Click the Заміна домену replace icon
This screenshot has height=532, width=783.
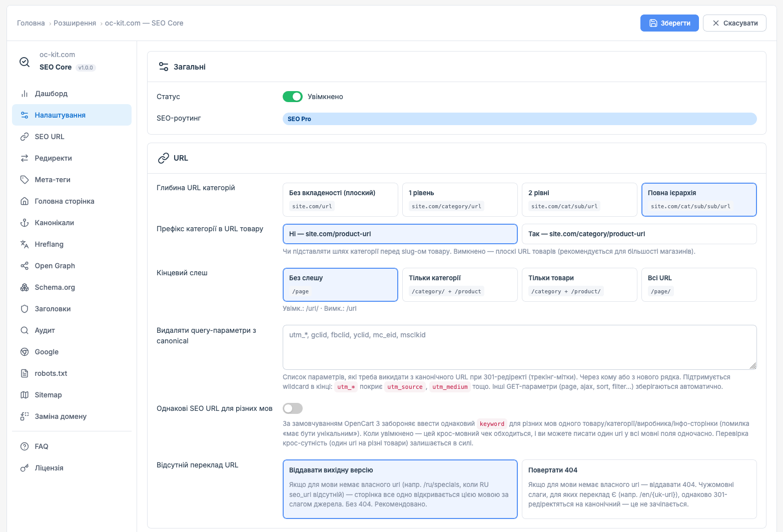click(x=25, y=416)
